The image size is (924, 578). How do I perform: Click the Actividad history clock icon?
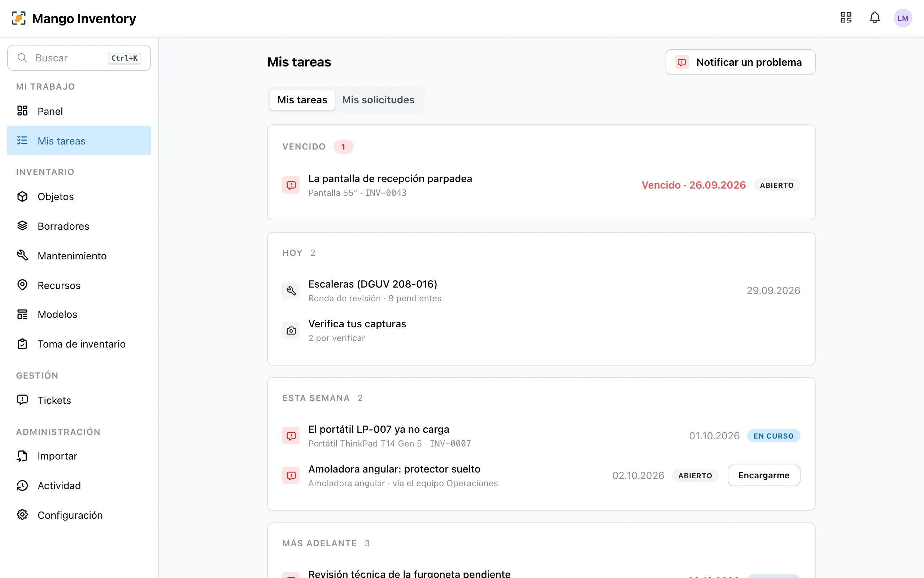click(x=22, y=486)
